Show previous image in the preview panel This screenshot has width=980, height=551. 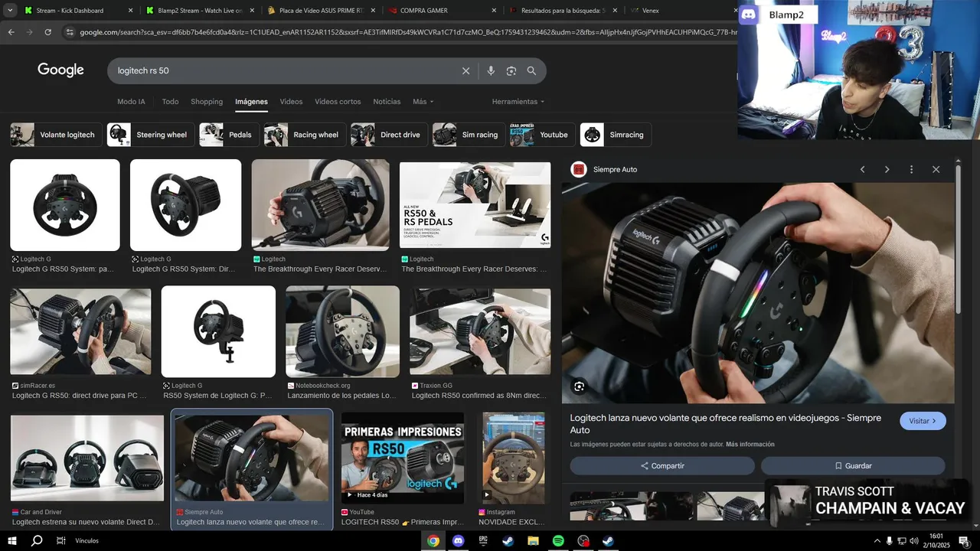click(862, 169)
